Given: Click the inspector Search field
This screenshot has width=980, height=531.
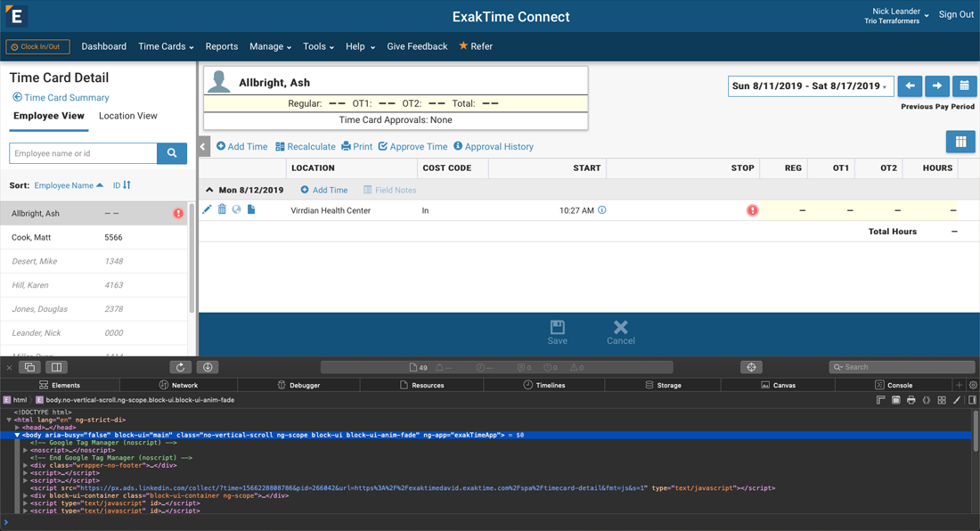Looking at the screenshot, I should tap(902, 367).
